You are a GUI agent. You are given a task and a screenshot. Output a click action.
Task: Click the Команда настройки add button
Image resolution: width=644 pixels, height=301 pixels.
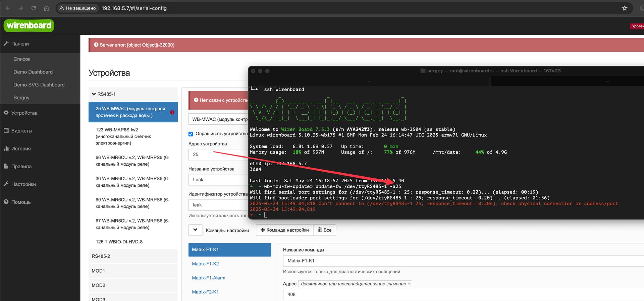point(285,230)
